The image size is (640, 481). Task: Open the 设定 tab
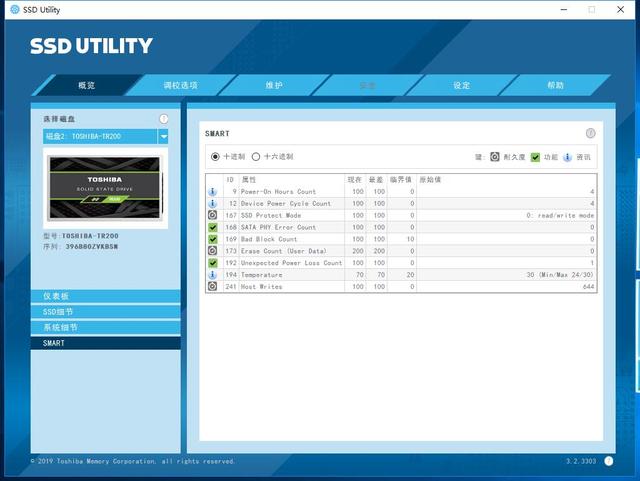461,85
